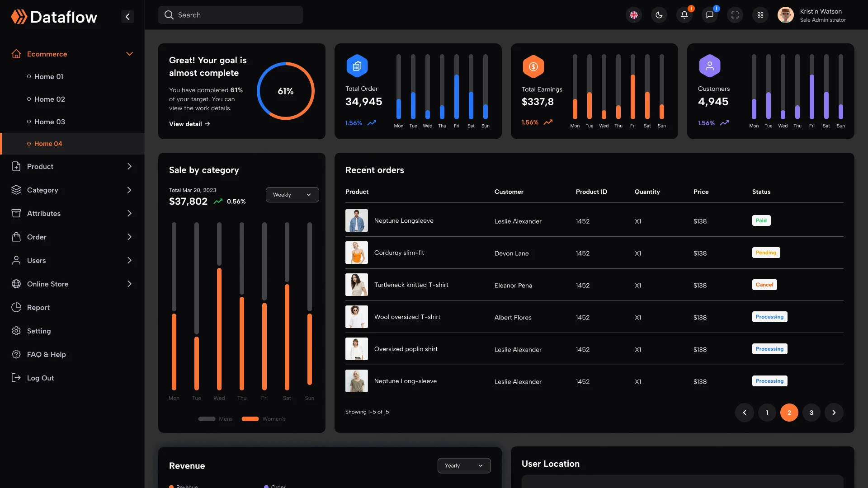
Task: Open the notifications bell
Action: coord(684,15)
